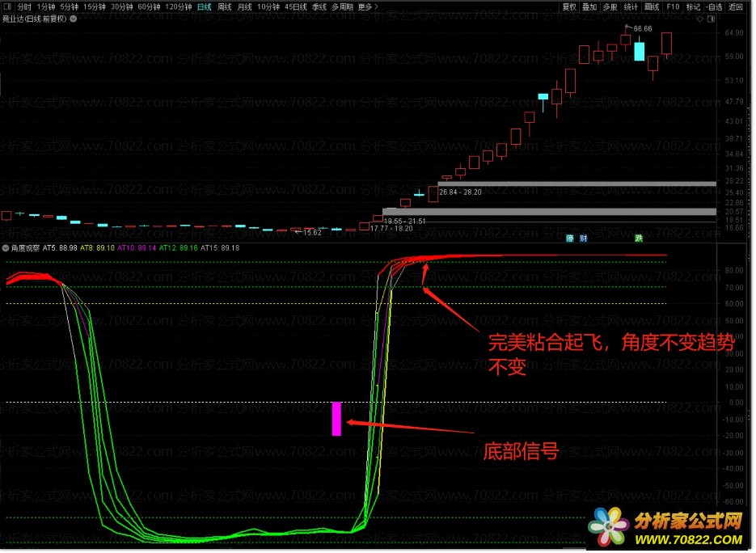Viewport: 756px width, 553px height.
Task: Click the 标记 mark button
Action: [693, 6]
